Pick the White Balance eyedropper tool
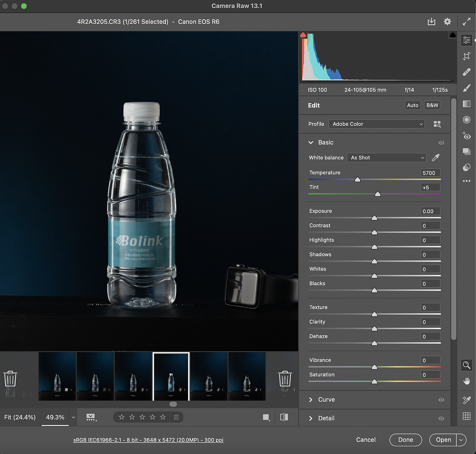The image size is (476, 454). click(436, 158)
